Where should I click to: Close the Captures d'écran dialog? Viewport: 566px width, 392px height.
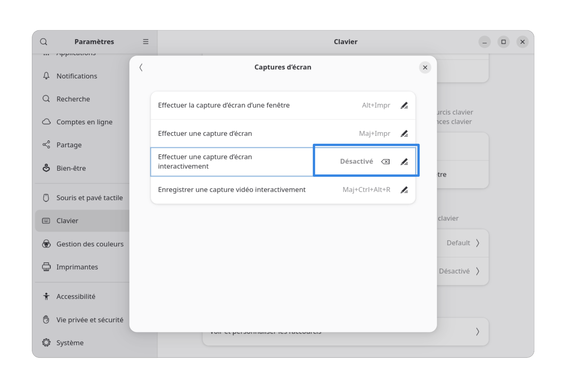[x=425, y=67]
